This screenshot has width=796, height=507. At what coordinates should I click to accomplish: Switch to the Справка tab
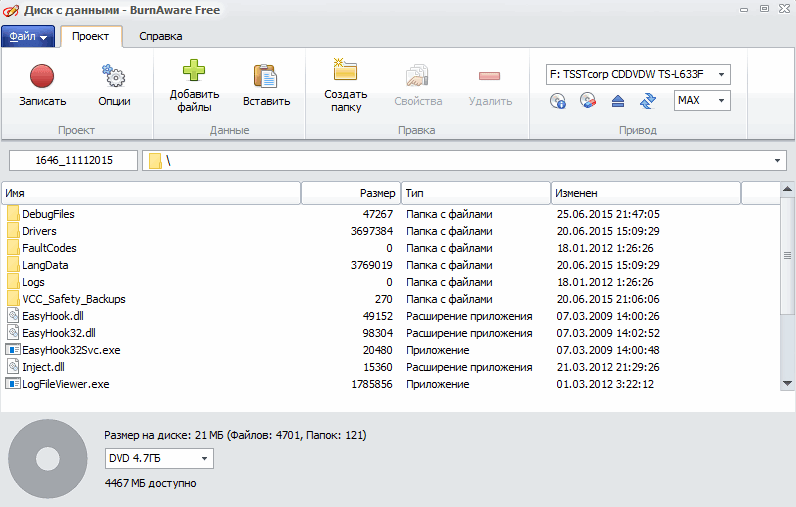(160, 37)
